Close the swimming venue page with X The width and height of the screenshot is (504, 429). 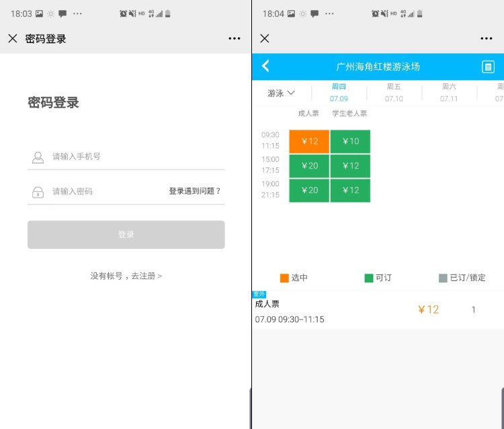265,38
